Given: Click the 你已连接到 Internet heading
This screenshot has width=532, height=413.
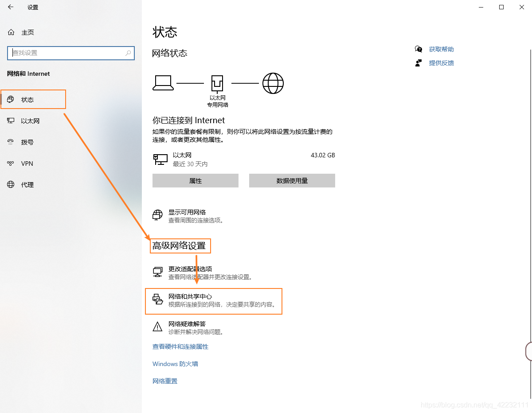Looking at the screenshot, I should coord(189,120).
